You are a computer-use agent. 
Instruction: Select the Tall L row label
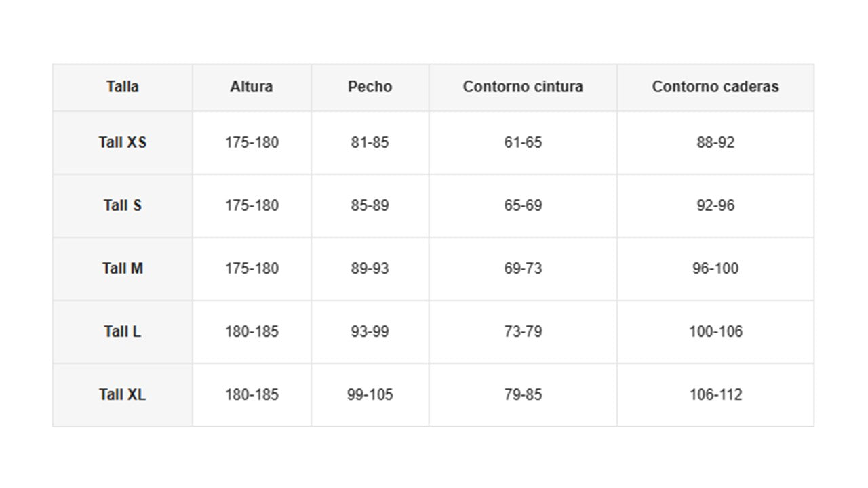(123, 331)
